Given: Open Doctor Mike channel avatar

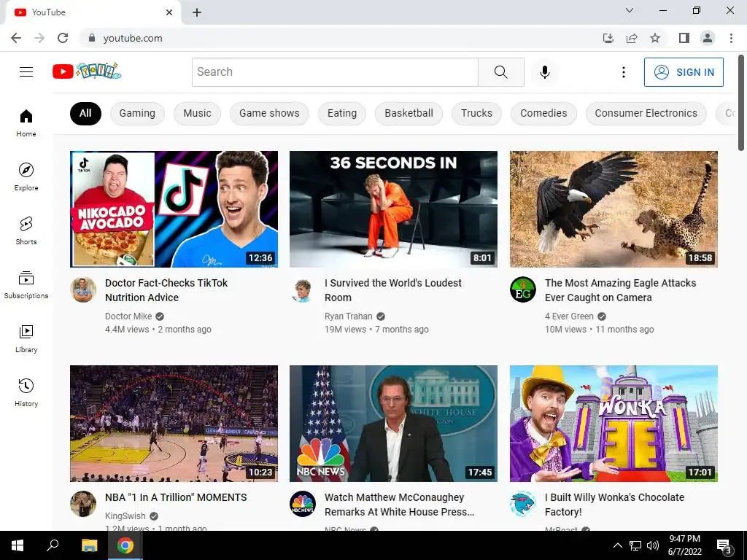Looking at the screenshot, I should pyautogui.click(x=83, y=289).
